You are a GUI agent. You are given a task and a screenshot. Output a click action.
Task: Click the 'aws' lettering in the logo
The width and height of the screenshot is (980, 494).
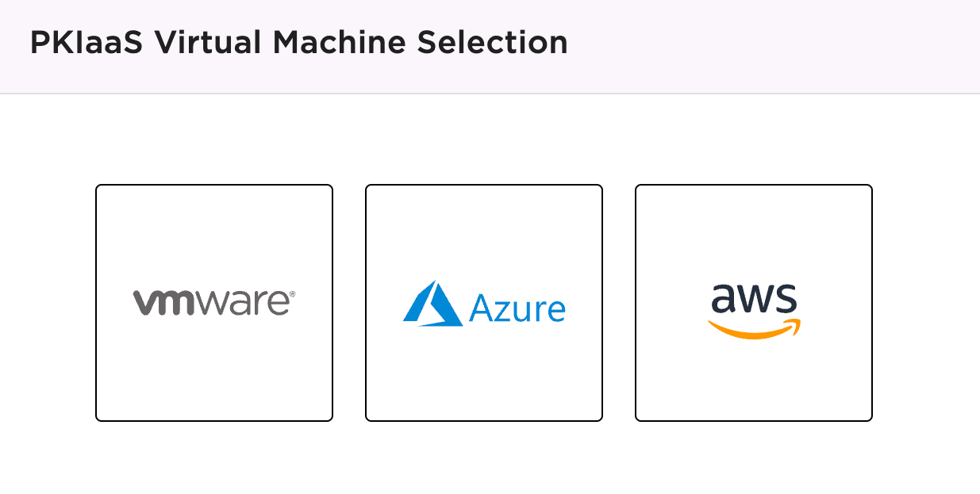(754, 299)
